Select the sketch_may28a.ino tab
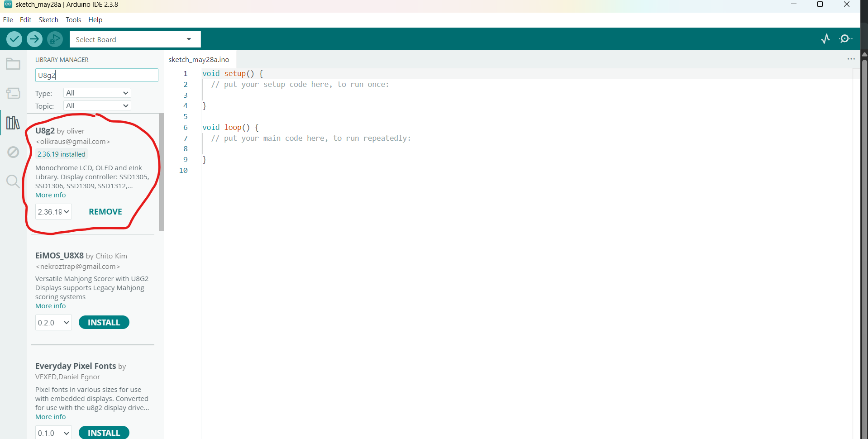Screen dimensions: 868x439 point(199,59)
